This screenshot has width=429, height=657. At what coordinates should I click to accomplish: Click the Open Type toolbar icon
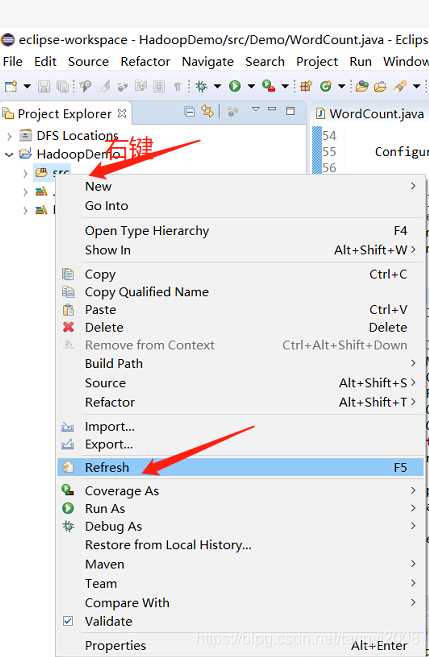click(362, 86)
